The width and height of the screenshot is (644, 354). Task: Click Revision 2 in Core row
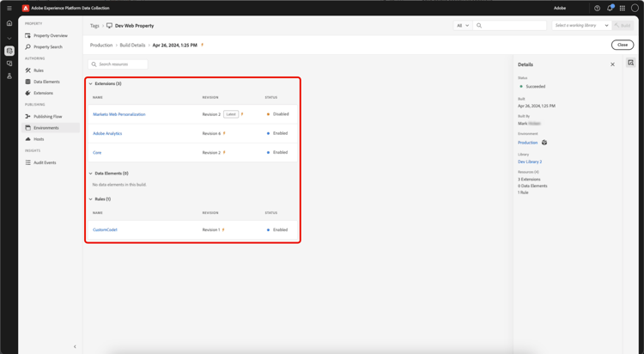click(x=211, y=153)
